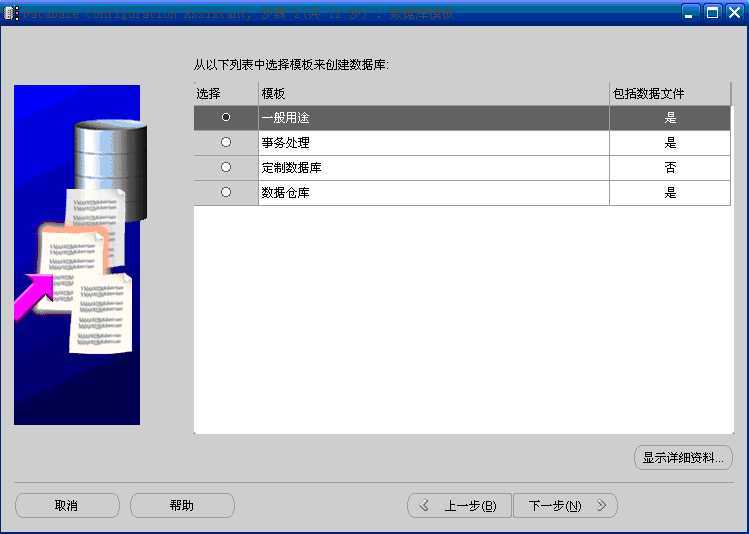The width and height of the screenshot is (749, 534).
Task: Pick the 数据仓库 radio button
Action: pyautogui.click(x=226, y=192)
